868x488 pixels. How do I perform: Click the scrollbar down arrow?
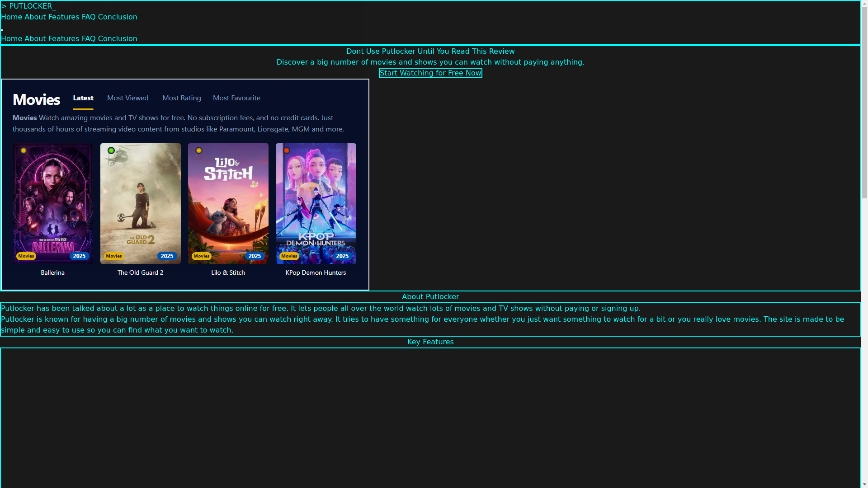pyautogui.click(x=864, y=484)
